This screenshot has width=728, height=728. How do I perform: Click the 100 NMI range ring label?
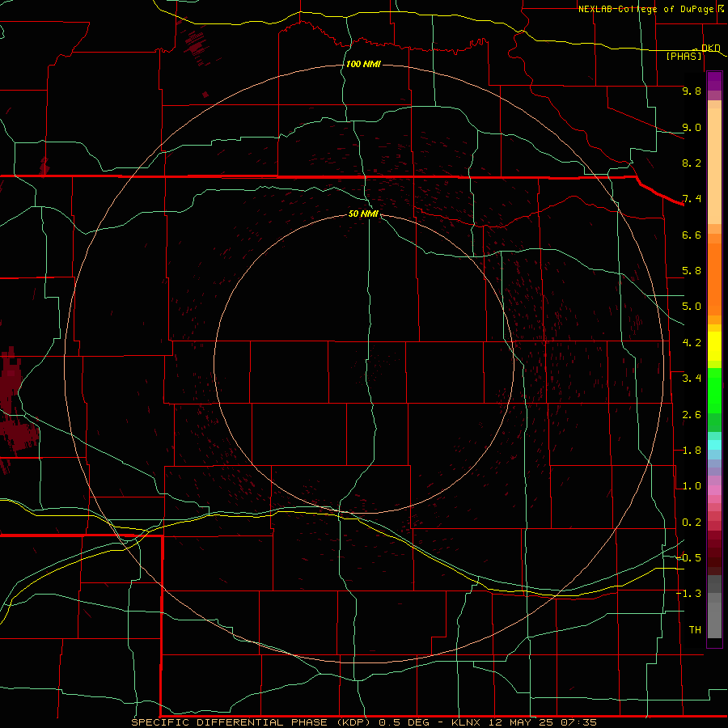(x=363, y=64)
